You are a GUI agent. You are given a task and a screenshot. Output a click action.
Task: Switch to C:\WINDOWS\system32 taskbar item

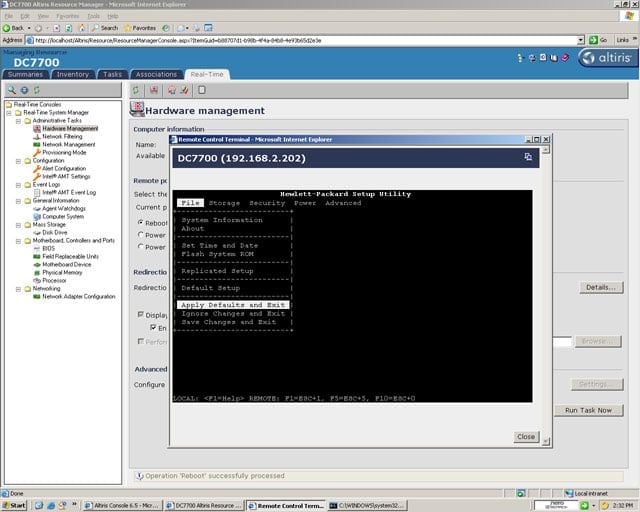(x=367, y=505)
